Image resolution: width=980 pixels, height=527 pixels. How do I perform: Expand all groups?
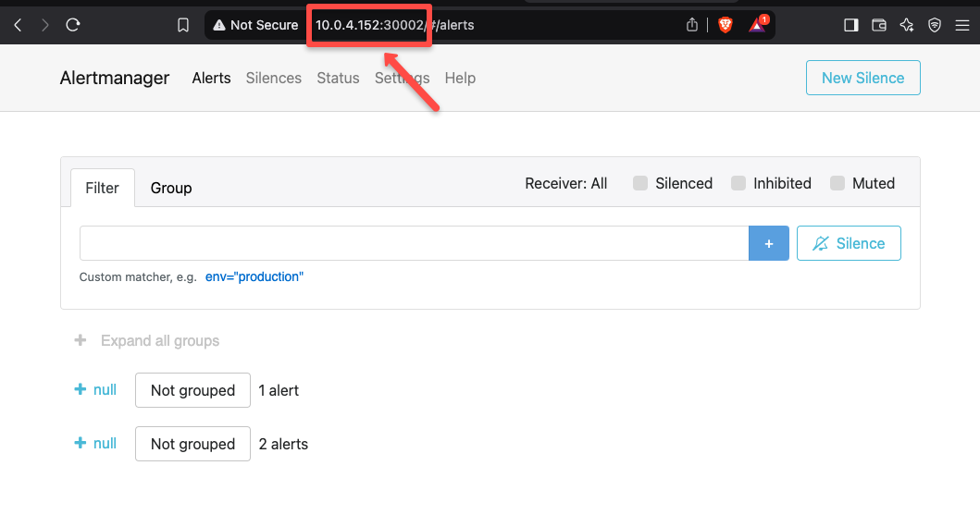[147, 340]
